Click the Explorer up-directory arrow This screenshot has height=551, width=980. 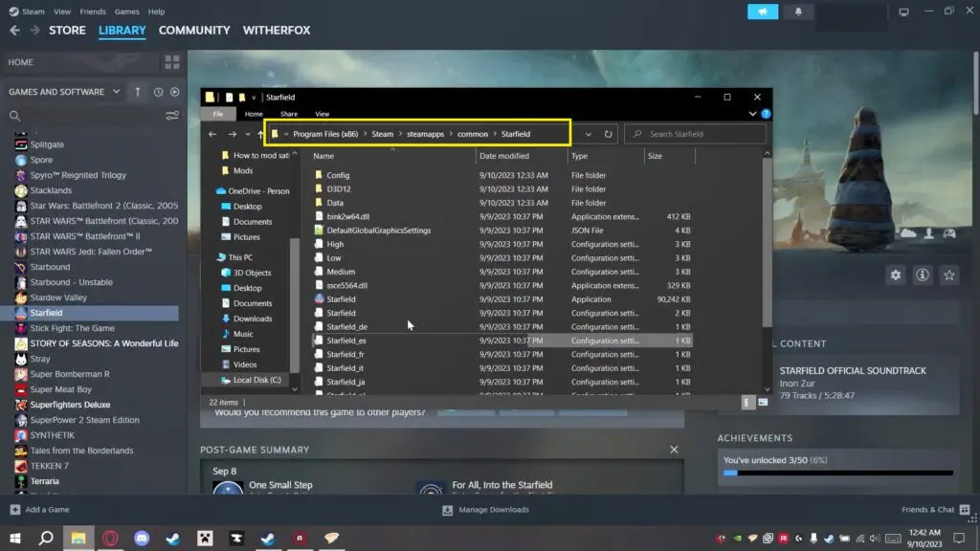click(261, 134)
